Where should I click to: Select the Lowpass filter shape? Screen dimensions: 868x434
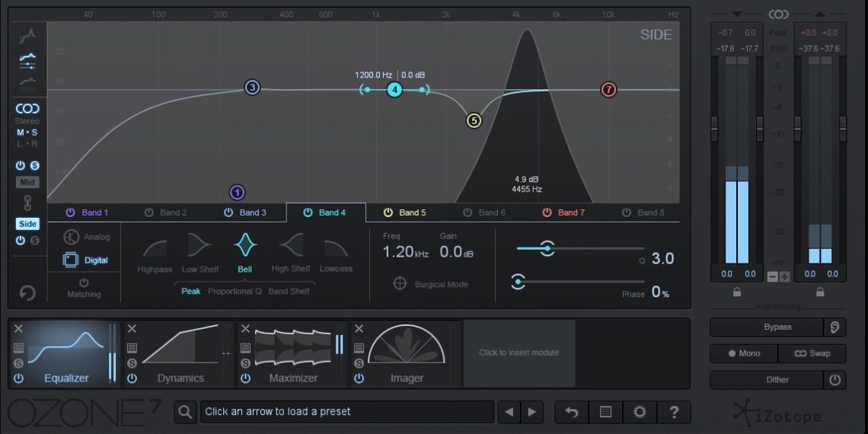336,249
